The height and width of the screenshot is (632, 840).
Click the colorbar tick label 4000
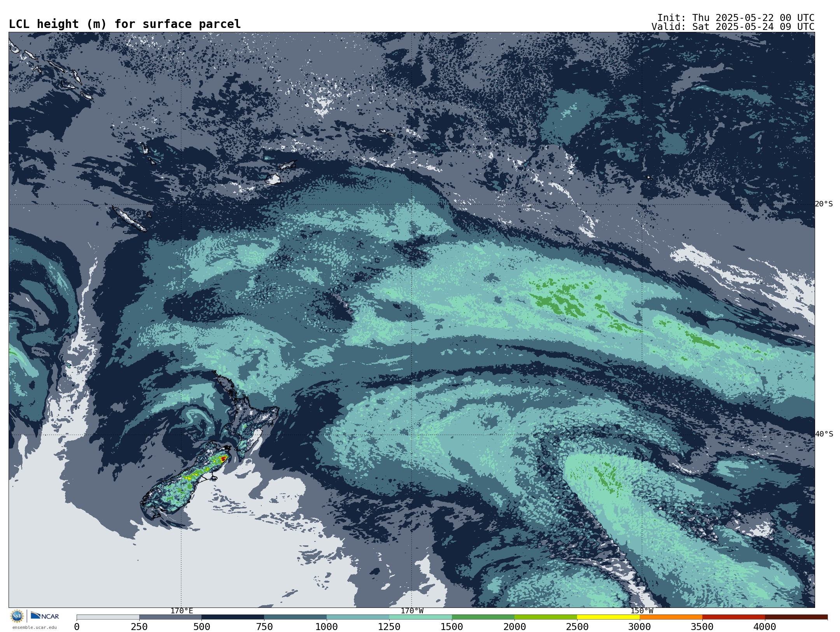[x=765, y=627]
